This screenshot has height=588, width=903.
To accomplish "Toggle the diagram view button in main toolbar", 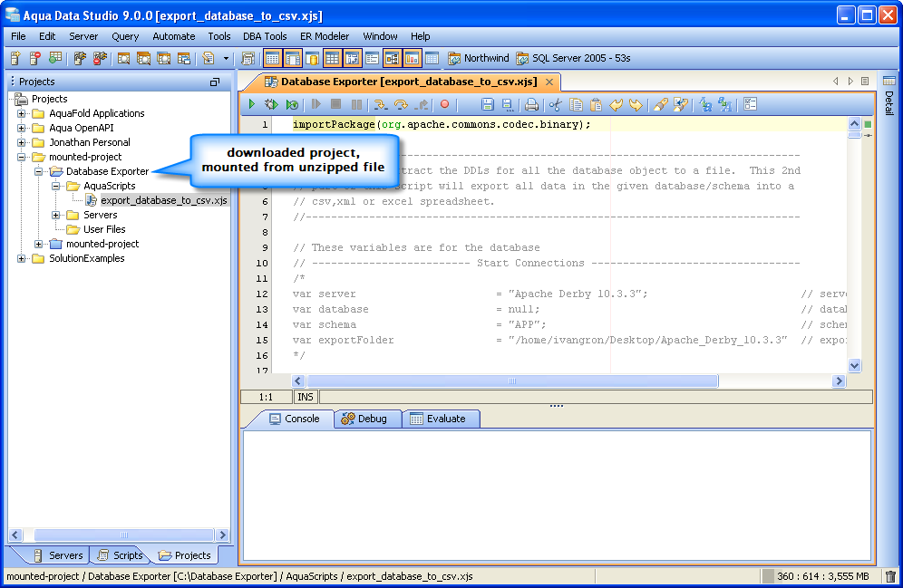I will (x=393, y=58).
